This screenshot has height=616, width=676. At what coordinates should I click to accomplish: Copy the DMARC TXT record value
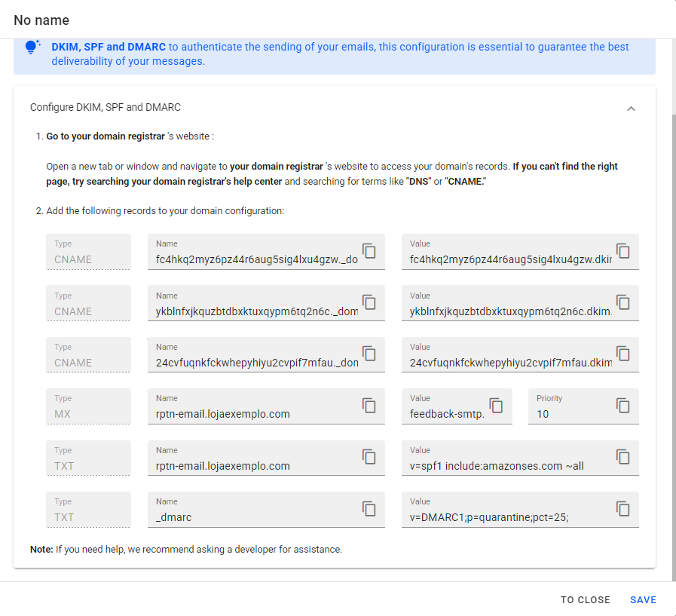point(623,508)
